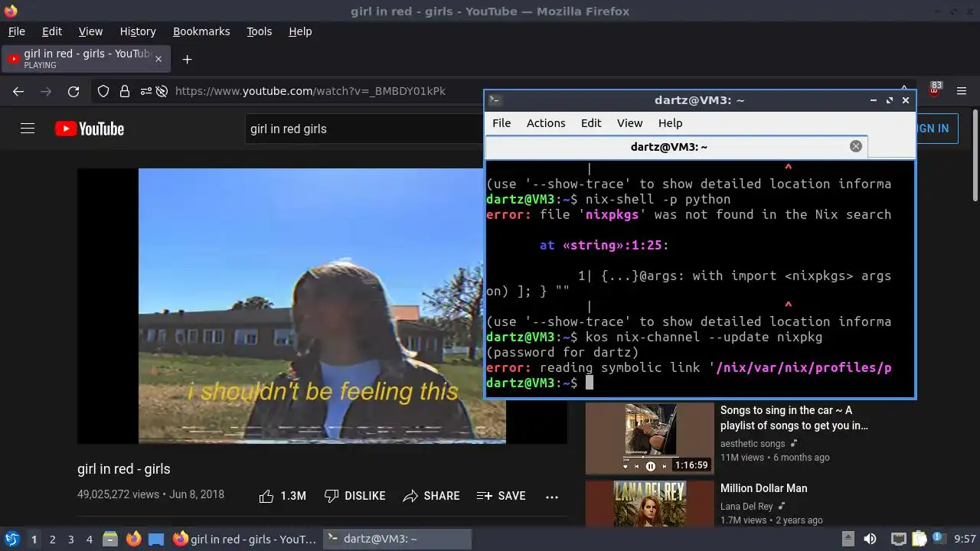
Task: Open terminal Help menu
Action: tap(670, 123)
